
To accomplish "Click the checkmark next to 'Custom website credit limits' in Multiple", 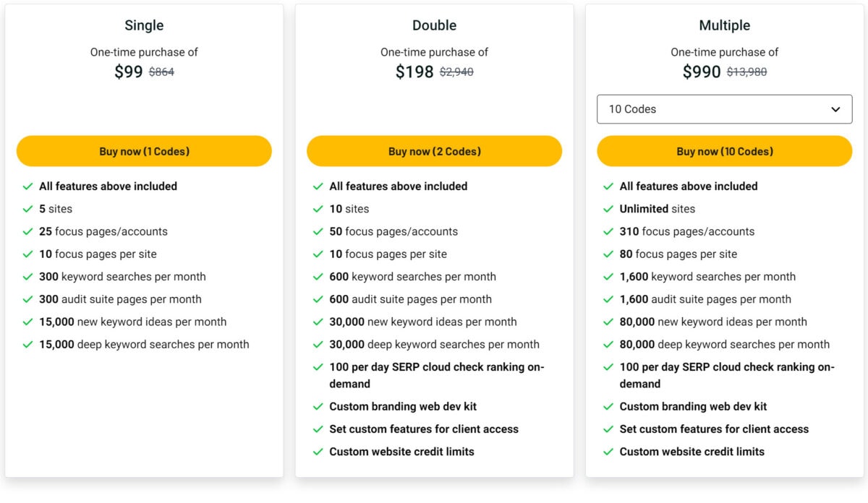I will [608, 452].
